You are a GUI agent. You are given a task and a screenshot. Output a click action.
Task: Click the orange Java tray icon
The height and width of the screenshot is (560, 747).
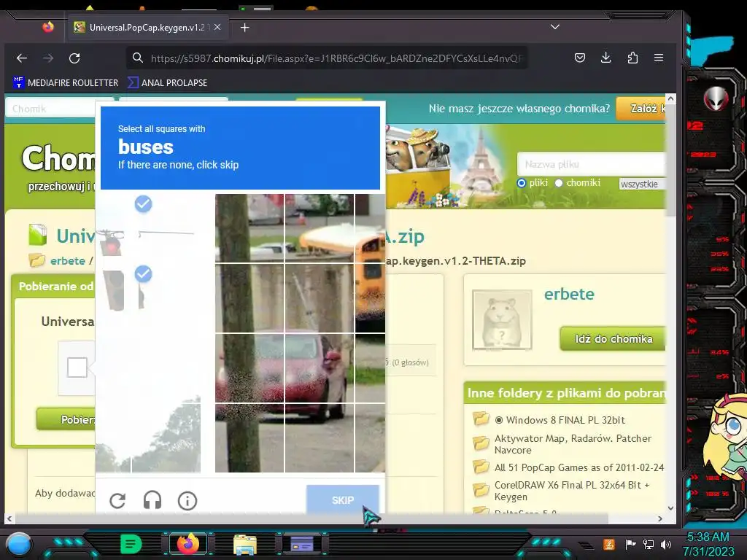[x=609, y=544]
